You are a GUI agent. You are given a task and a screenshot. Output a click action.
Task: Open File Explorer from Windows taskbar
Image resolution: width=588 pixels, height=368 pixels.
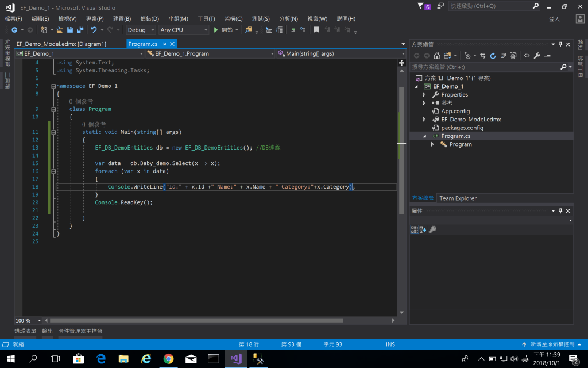pos(123,359)
